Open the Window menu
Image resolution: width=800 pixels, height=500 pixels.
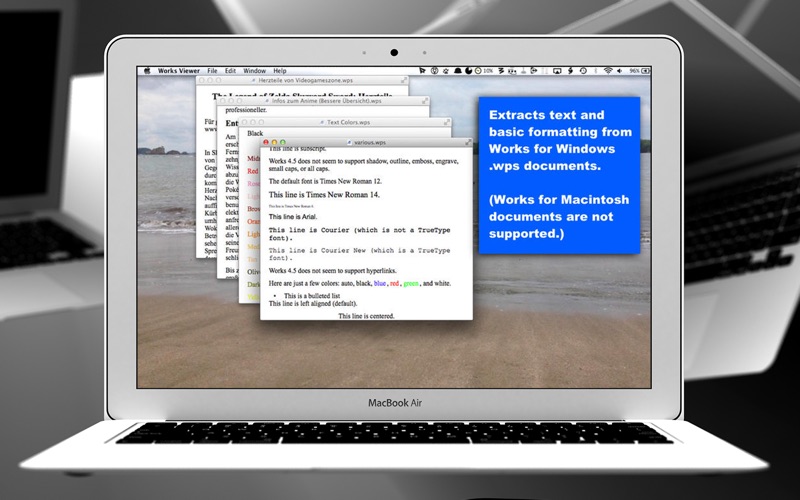255,71
